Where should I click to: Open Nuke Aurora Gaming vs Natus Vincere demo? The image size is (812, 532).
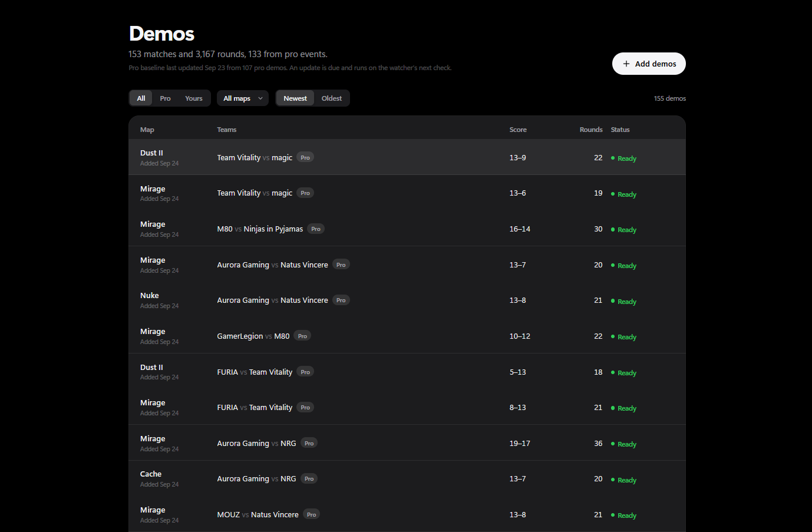click(x=407, y=300)
